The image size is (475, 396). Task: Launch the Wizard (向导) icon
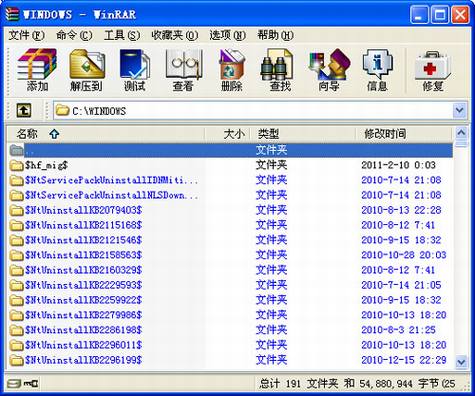tap(329, 70)
